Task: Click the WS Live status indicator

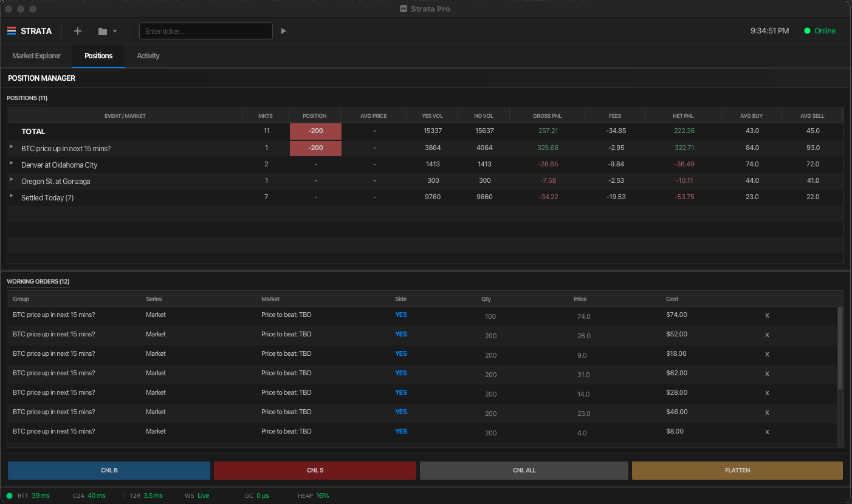Action: click(x=197, y=495)
